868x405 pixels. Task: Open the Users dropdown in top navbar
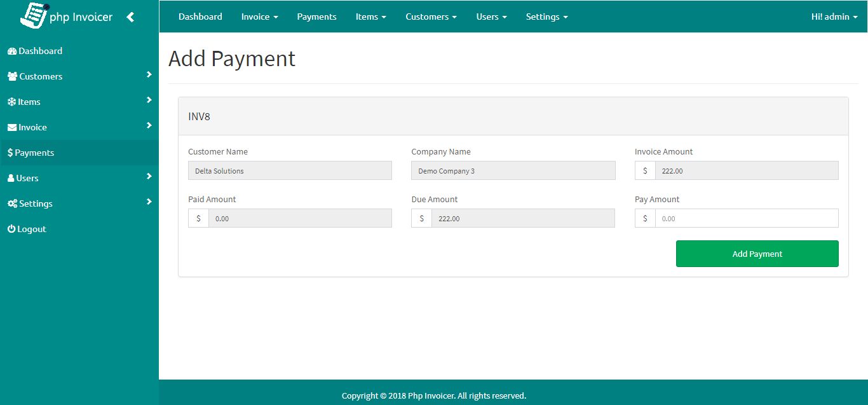pos(492,17)
